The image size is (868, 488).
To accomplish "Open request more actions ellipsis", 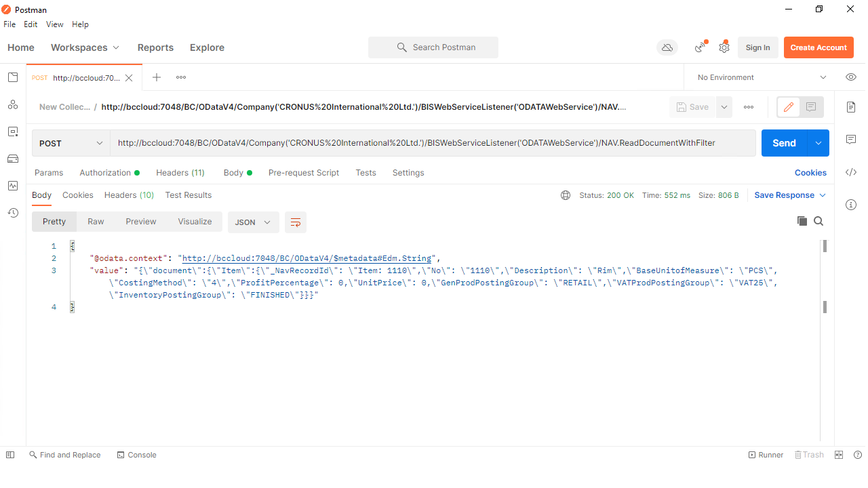I will (x=749, y=107).
